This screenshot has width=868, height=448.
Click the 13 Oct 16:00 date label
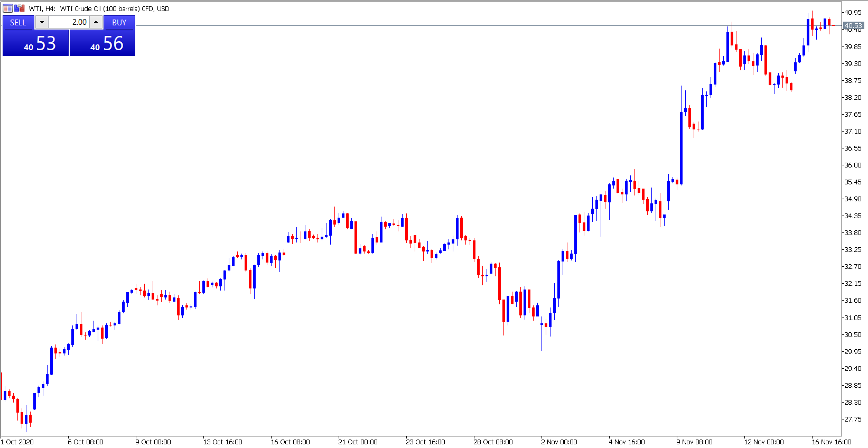click(x=222, y=442)
